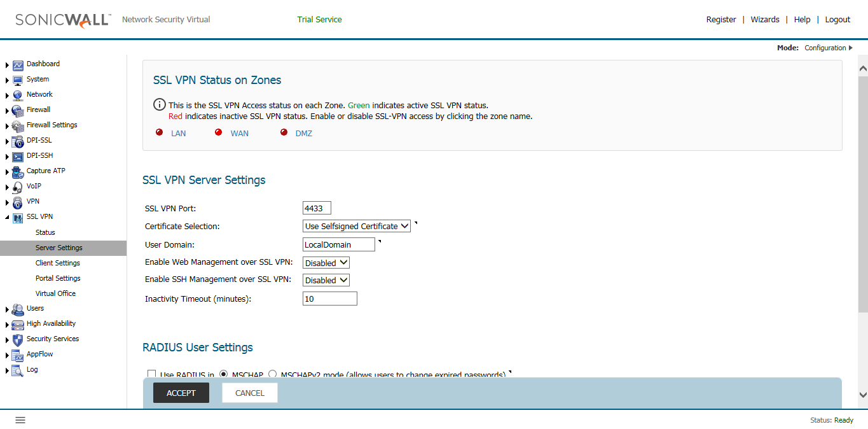Viewport: 868px width, 429px height.
Task: Click inside the SSL VPN Port field
Action: click(317, 207)
